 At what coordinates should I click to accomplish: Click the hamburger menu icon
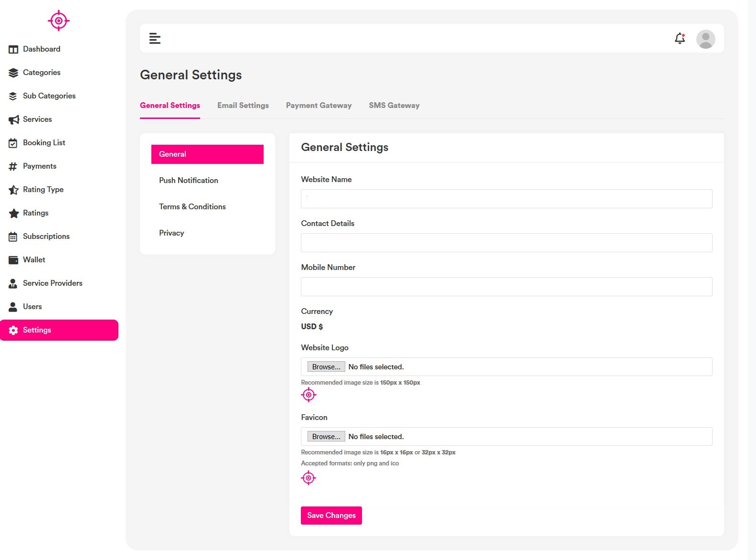155,38
